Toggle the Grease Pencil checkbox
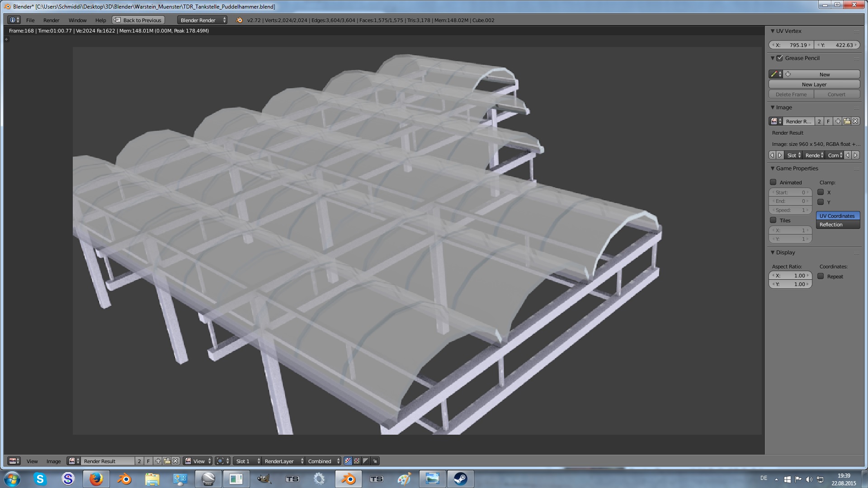The height and width of the screenshot is (488, 868). point(779,58)
